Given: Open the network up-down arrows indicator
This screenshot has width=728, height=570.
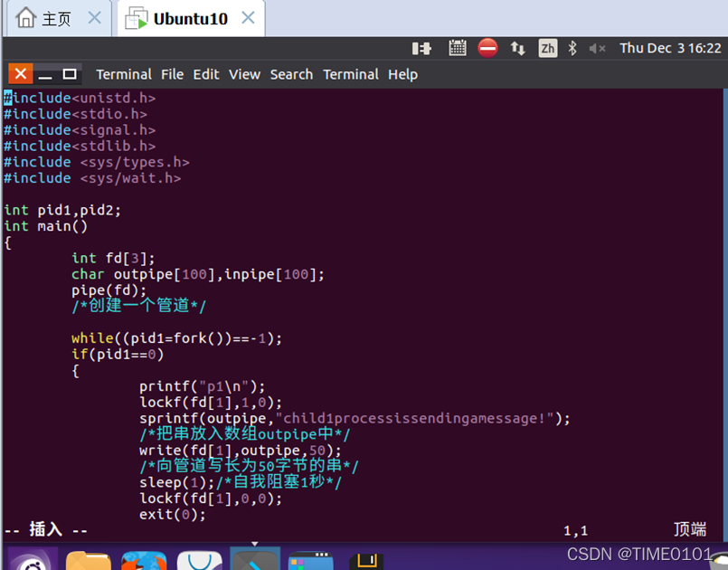Looking at the screenshot, I should (x=517, y=48).
